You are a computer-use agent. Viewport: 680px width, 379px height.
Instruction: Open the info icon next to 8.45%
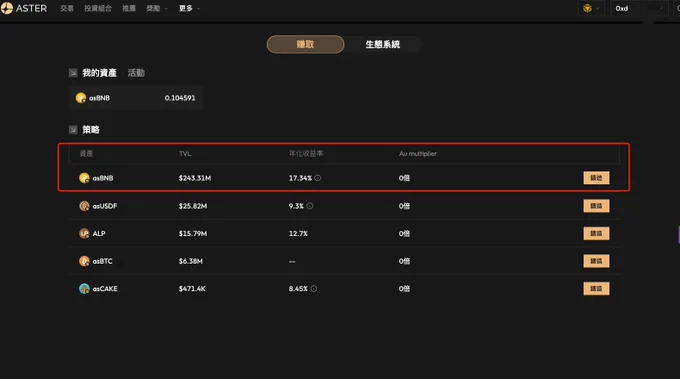click(x=314, y=288)
